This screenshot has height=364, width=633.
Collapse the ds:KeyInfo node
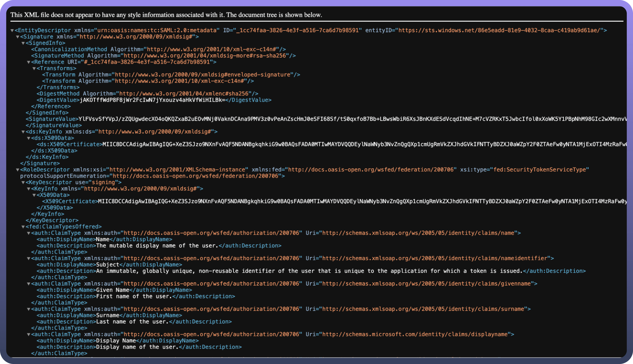click(x=23, y=132)
